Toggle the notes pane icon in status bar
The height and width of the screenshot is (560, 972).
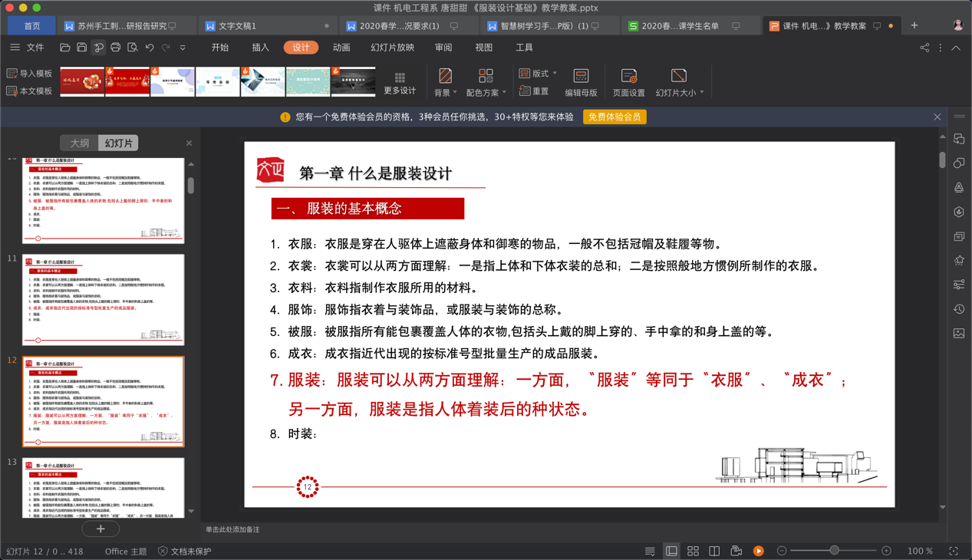point(650,551)
